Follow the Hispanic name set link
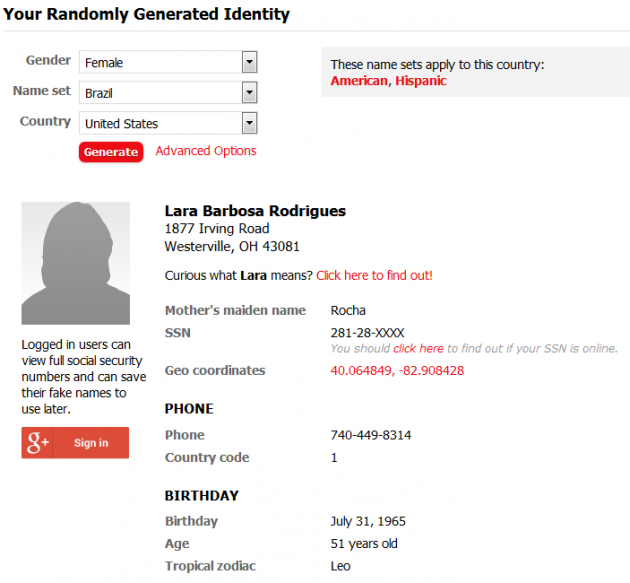The image size is (630, 583). [x=421, y=81]
